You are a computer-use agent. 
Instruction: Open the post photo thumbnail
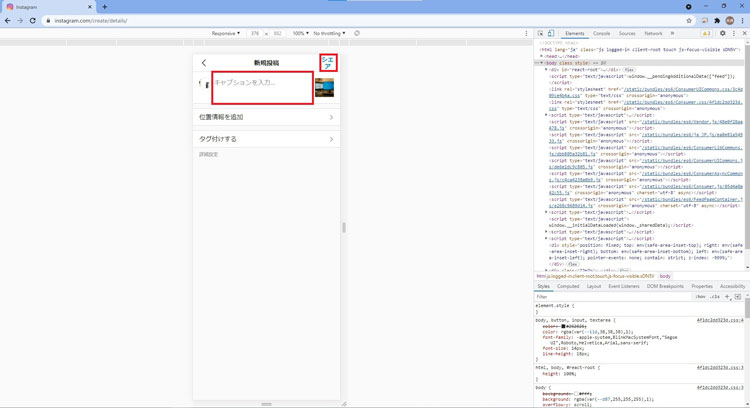click(324, 88)
